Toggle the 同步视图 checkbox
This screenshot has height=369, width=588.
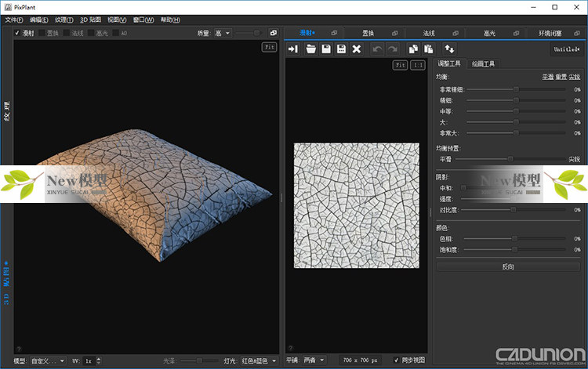click(x=397, y=360)
